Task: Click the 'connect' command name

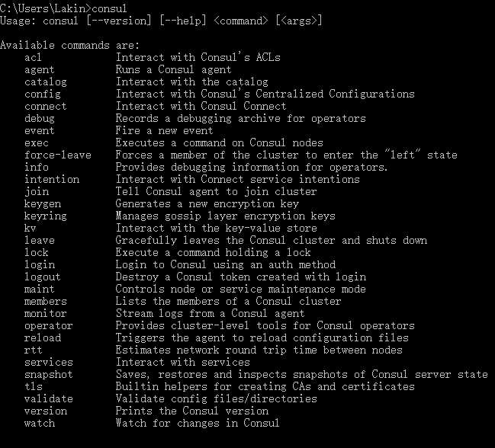Action: coord(46,106)
